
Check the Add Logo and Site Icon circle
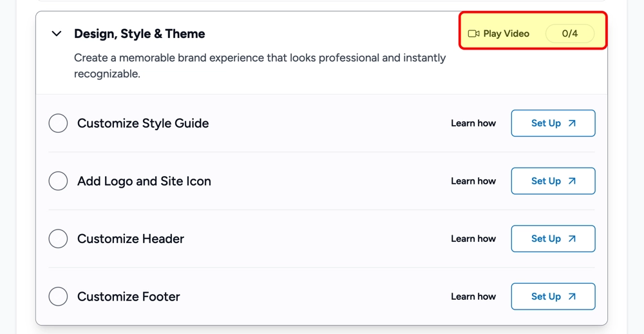(x=58, y=181)
